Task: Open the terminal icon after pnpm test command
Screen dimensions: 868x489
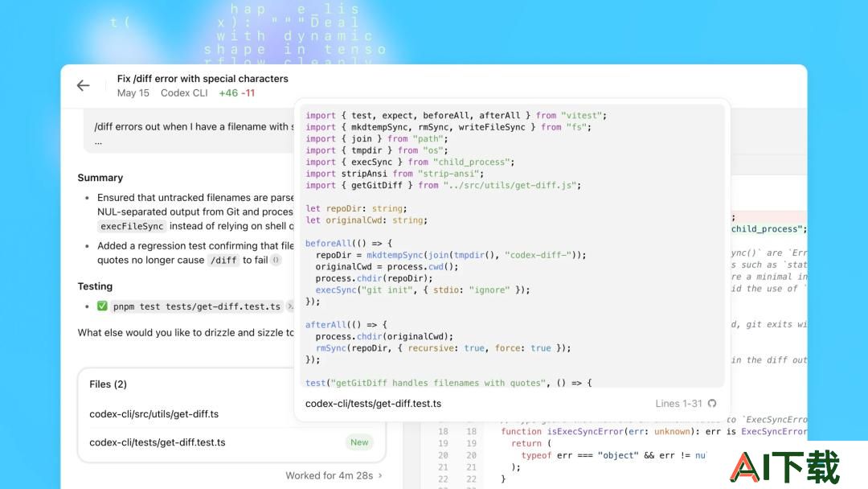Action: click(x=290, y=306)
